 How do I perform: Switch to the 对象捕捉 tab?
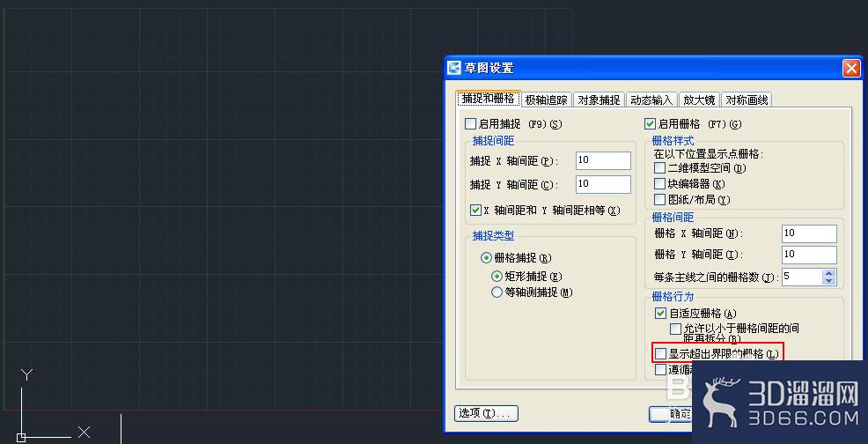599,100
